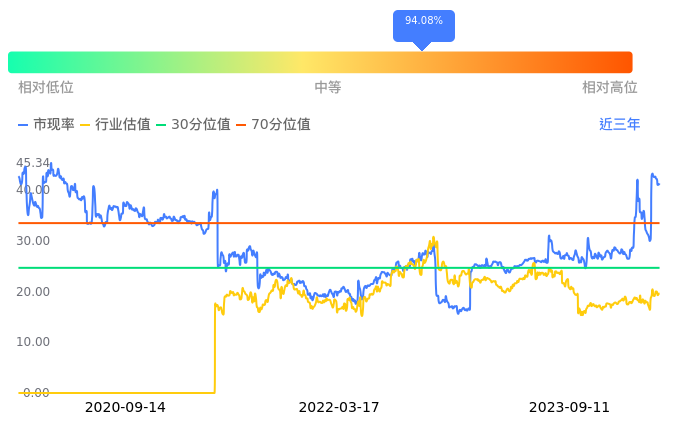Open the 近三年 time range selector
The height and width of the screenshot is (442, 686).
(x=619, y=125)
